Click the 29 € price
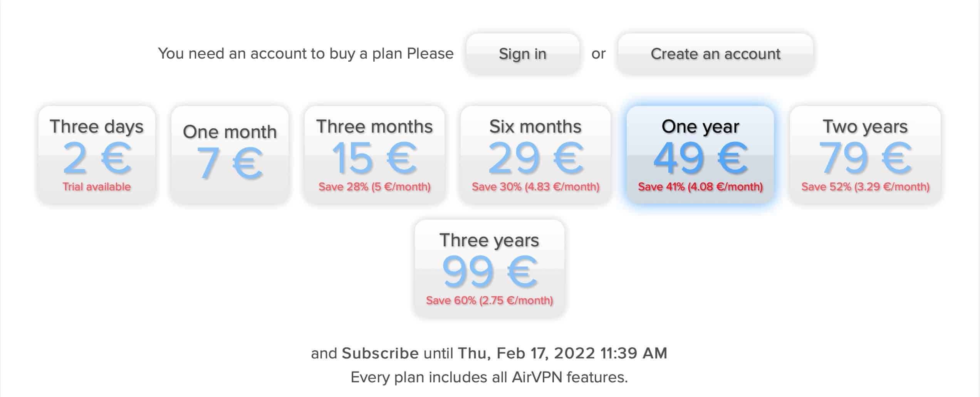Viewport: 980px width, 397px height. [535, 158]
